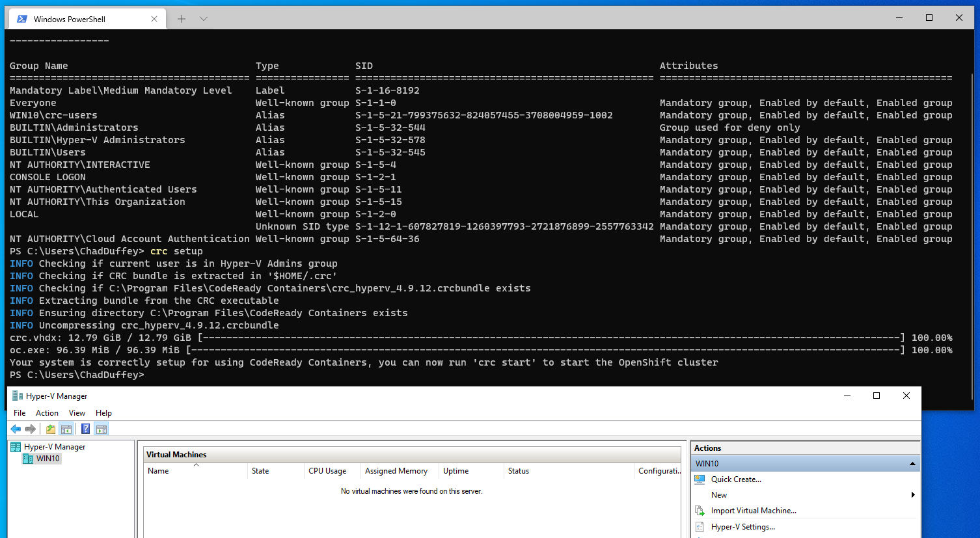The image size is (980, 538).
Task: Click the Attributes column heading in PowerShell
Action: coord(688,66)
